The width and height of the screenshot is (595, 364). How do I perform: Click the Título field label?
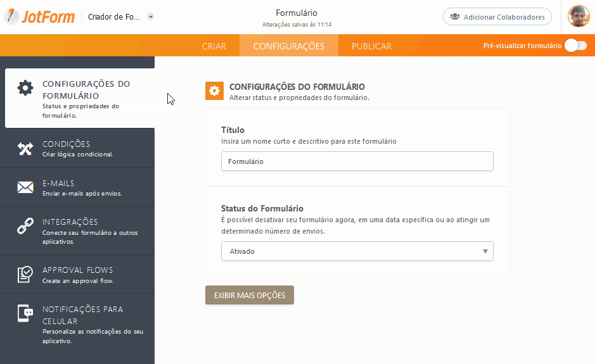(x=233, y=130)
